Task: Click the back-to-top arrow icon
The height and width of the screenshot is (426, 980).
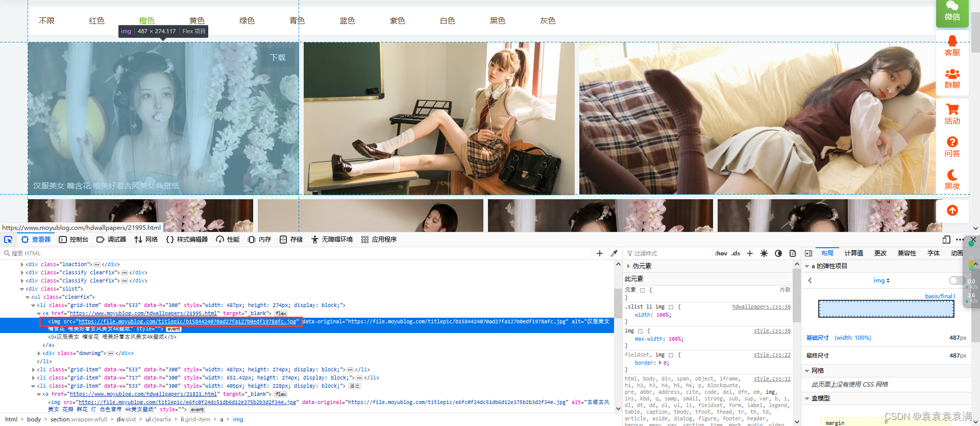Action: click(952, 210)
